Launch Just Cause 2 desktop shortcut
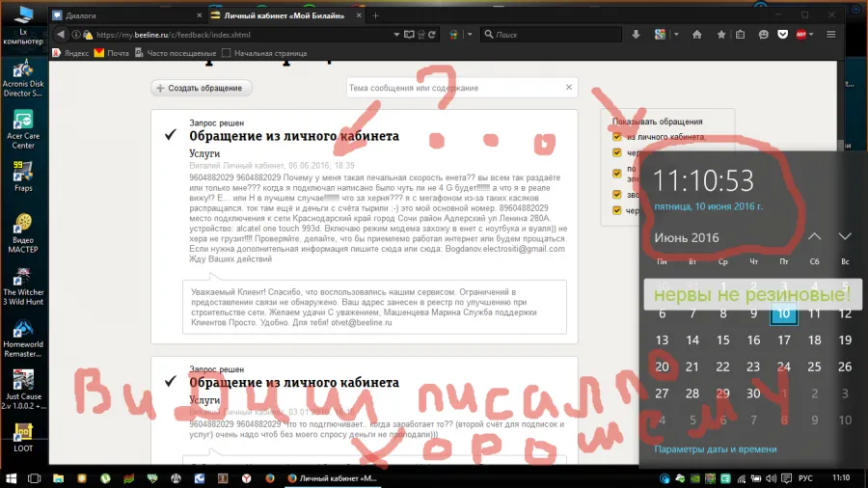Viewport: 868px width, 488px height. (x=23, y=390)
